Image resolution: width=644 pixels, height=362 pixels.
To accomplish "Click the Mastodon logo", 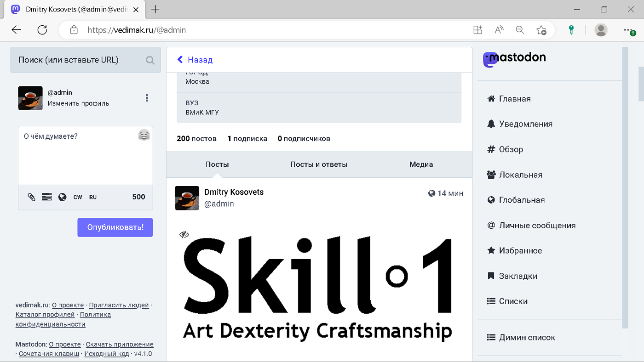I will tap(514, 59).
